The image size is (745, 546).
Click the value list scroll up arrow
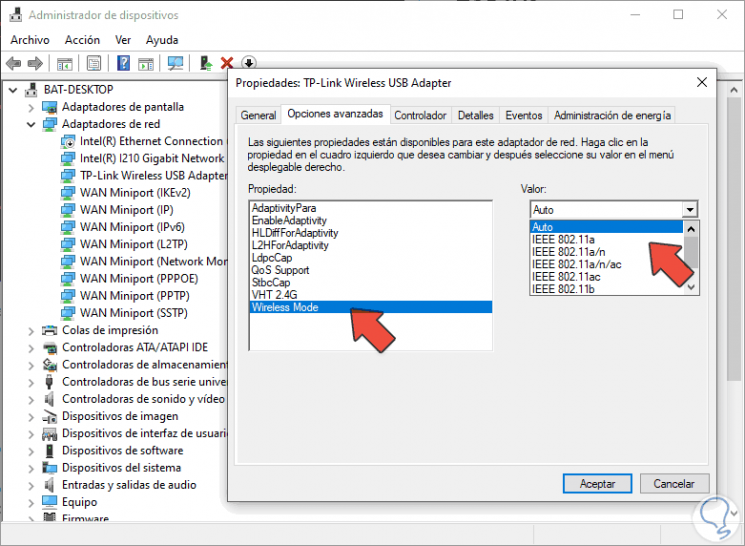tap(691, 229)
